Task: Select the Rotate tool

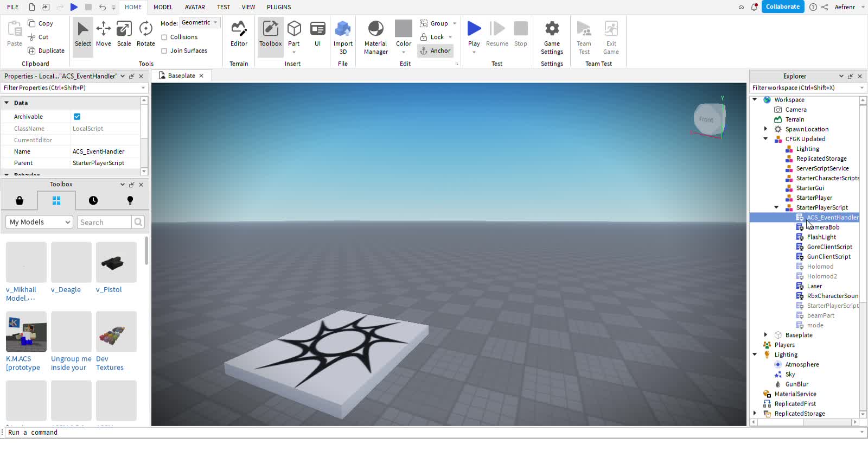Action: point(145,34)
